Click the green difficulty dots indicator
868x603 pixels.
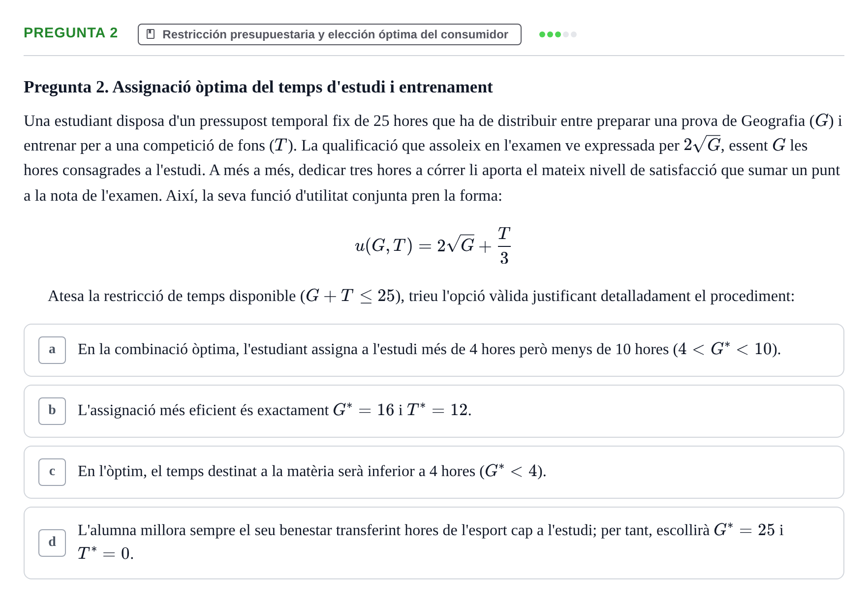(558, 34)
